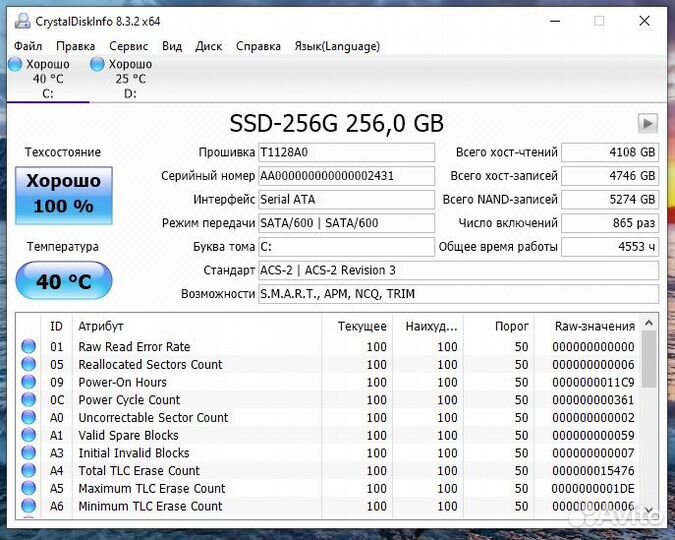
Task: Click the disk title SSD-256G 256,0 GB
Action: (336, 124)
